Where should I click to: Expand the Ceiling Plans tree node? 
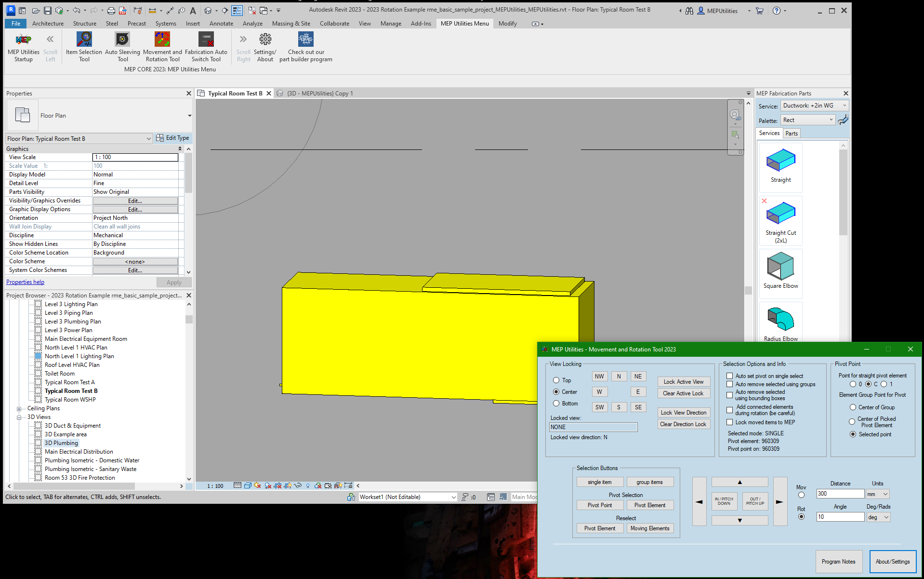click(19, 409)
